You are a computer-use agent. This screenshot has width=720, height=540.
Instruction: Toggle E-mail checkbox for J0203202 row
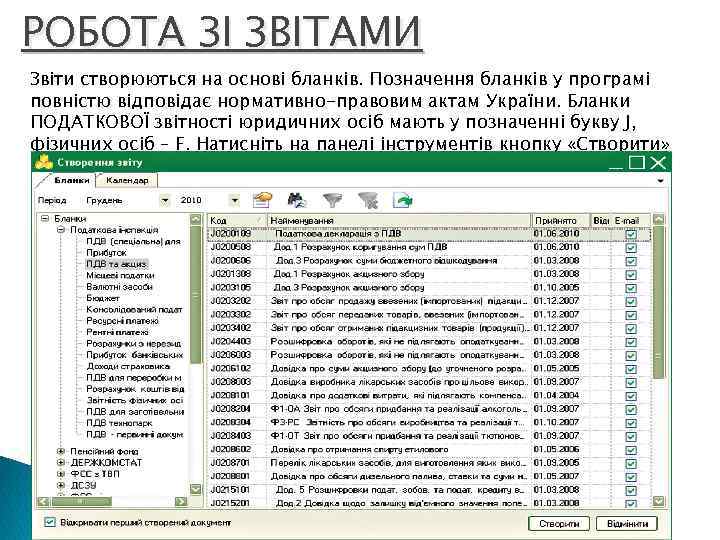click(x=631, y=302)
